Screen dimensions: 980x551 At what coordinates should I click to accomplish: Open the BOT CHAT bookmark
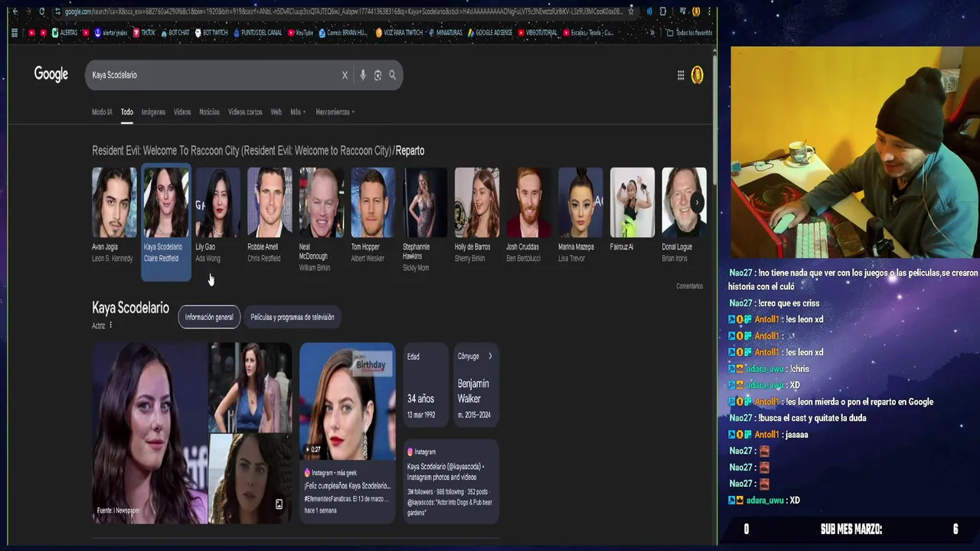(175, 33)
